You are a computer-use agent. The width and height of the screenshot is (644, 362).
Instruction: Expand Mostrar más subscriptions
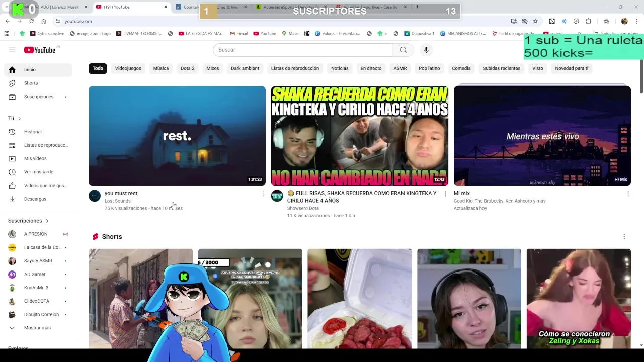coord(38,328)
